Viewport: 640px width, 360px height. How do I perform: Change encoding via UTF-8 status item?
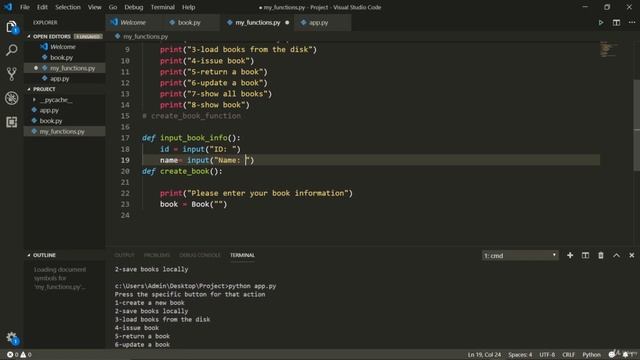click(547, 355)
